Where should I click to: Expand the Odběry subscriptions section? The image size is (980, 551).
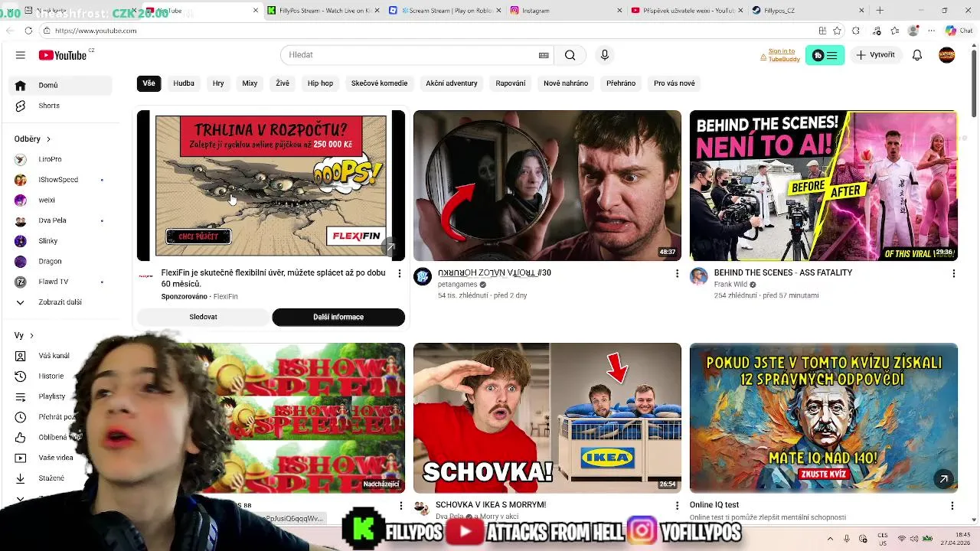[32, 139]
